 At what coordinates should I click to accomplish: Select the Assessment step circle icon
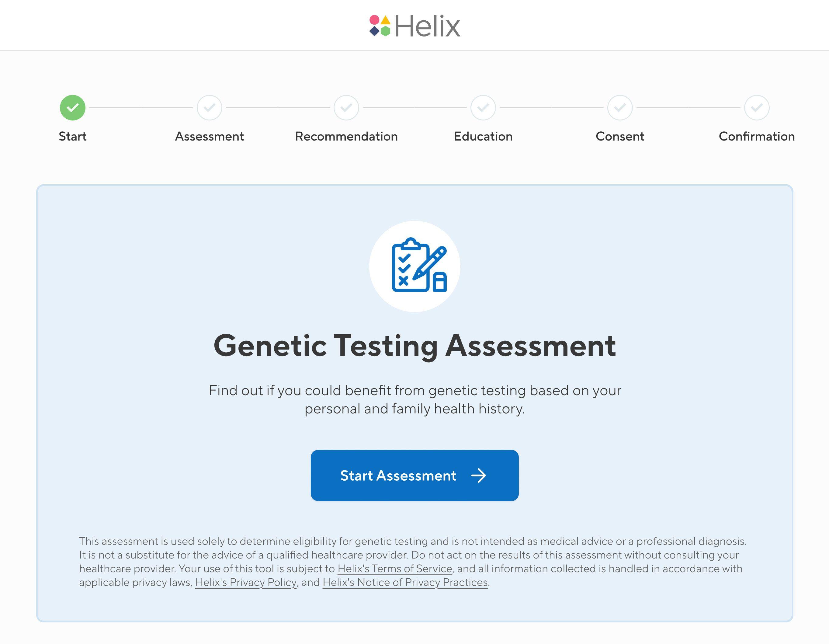tap(210, 108)
